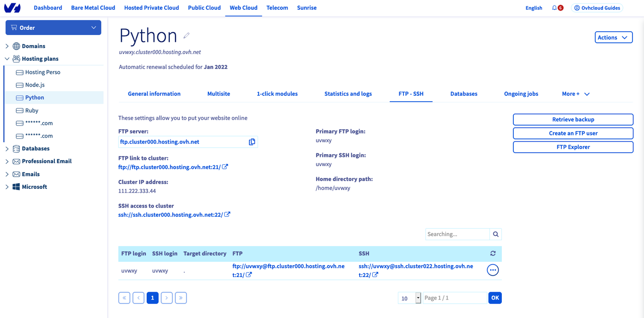
Task: Refresh the FTP users table
Action: (x=493, y=254)
